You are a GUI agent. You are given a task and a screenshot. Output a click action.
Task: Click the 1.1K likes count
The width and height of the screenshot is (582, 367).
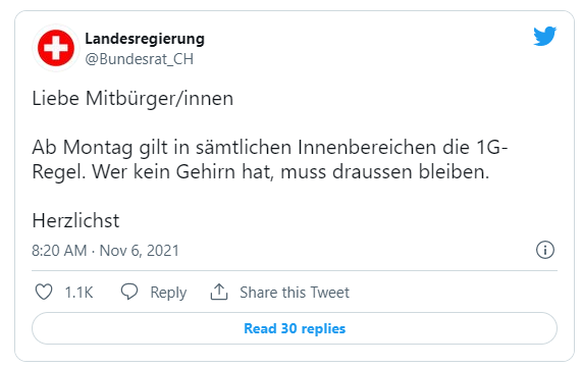tap(79, 292)
